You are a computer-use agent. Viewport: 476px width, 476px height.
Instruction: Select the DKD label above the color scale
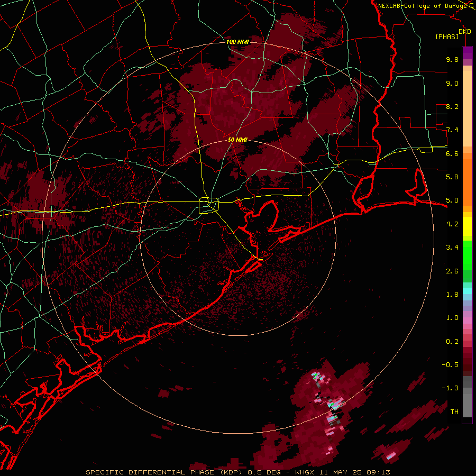pyautogui.click(x=465, y=32)
